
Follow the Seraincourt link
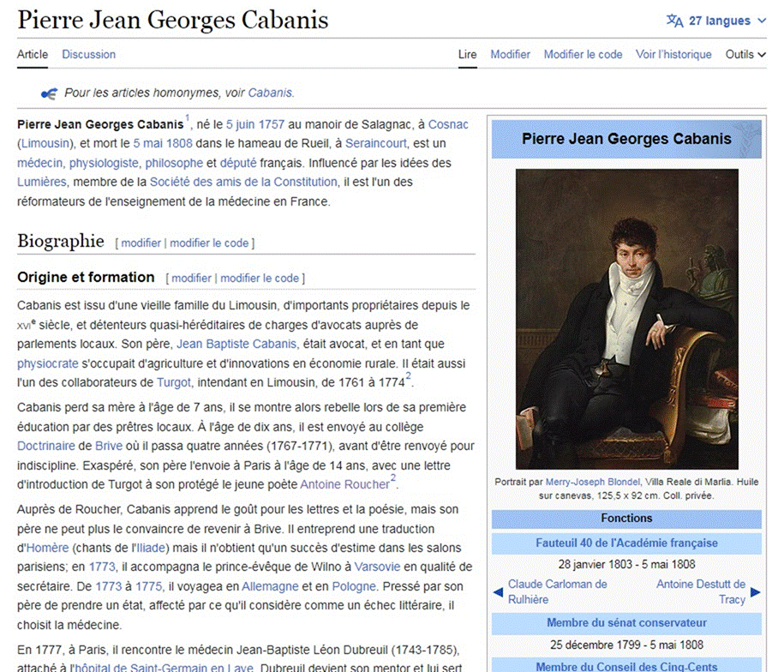point(376,143)
